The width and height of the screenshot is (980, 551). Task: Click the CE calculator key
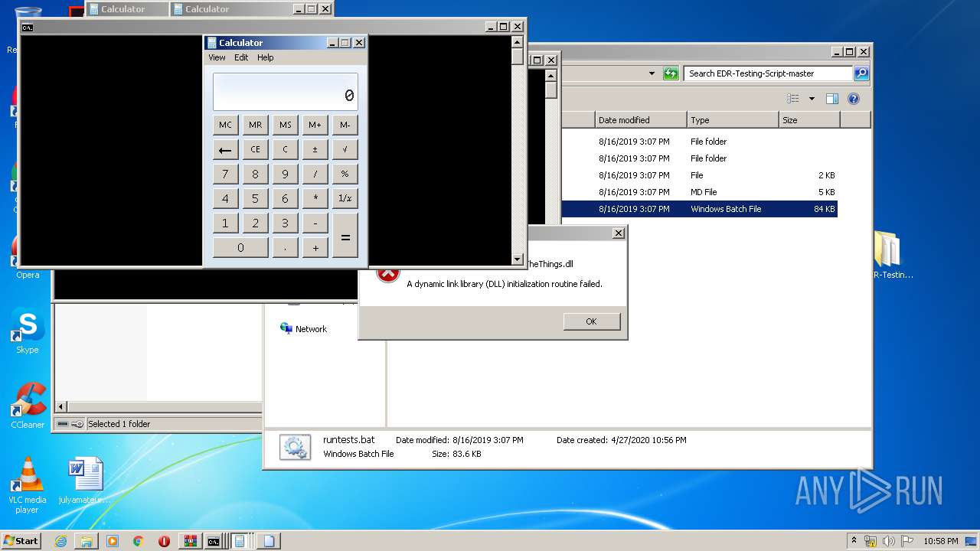[255, 149]
